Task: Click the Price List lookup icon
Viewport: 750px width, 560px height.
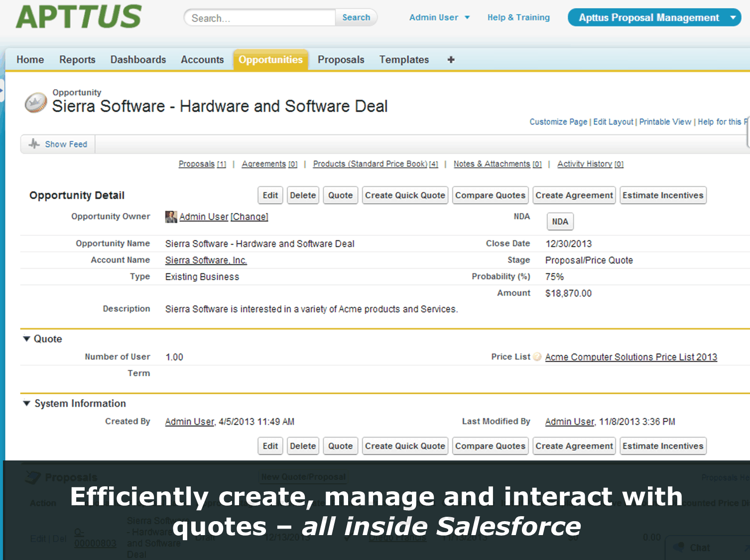Action: coord(537,356)
